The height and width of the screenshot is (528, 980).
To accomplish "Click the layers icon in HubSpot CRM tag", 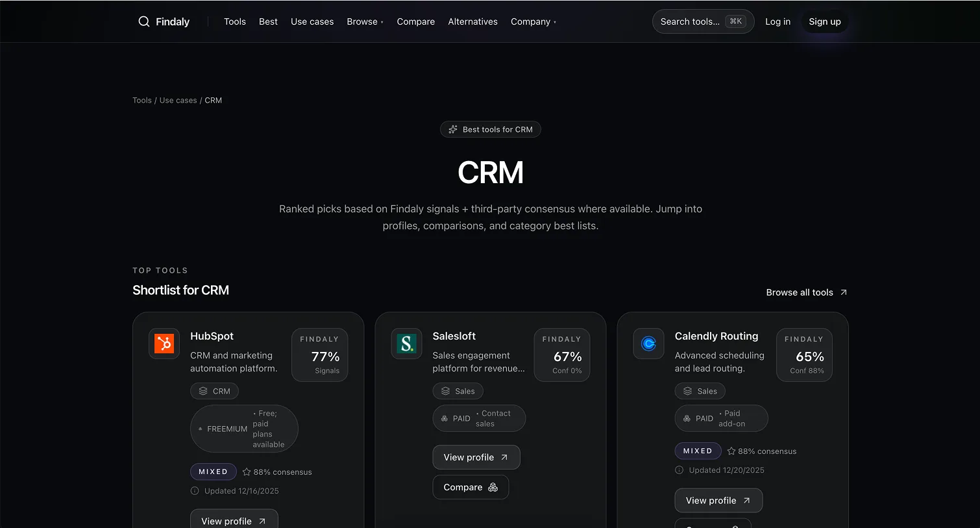I will coord(203,391).
